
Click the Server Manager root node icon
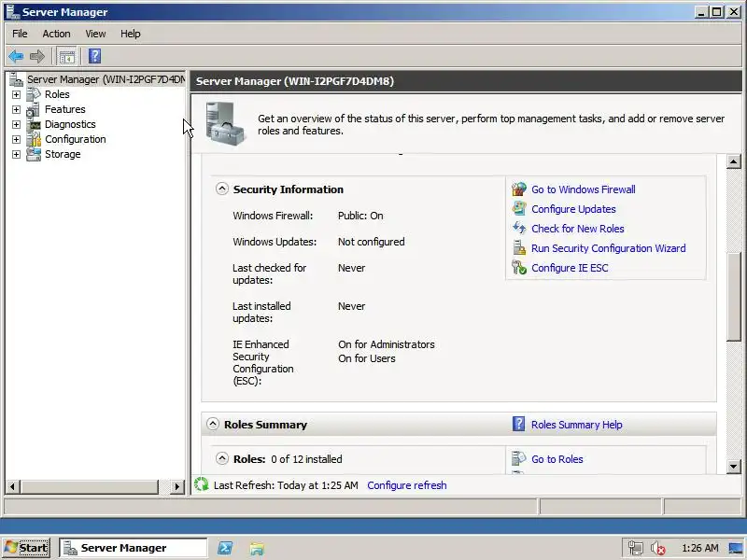[x=16, y=79]
